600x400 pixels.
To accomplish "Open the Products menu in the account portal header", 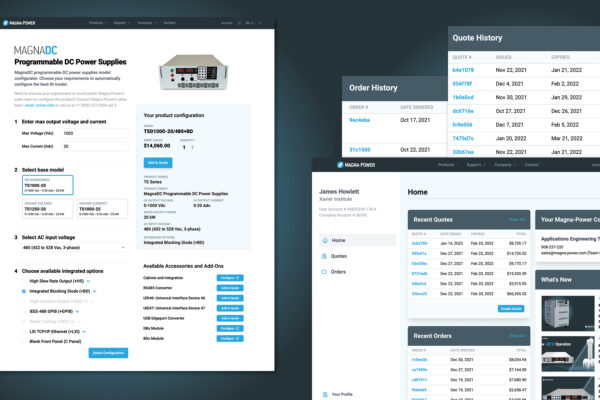I will [447, 165].
